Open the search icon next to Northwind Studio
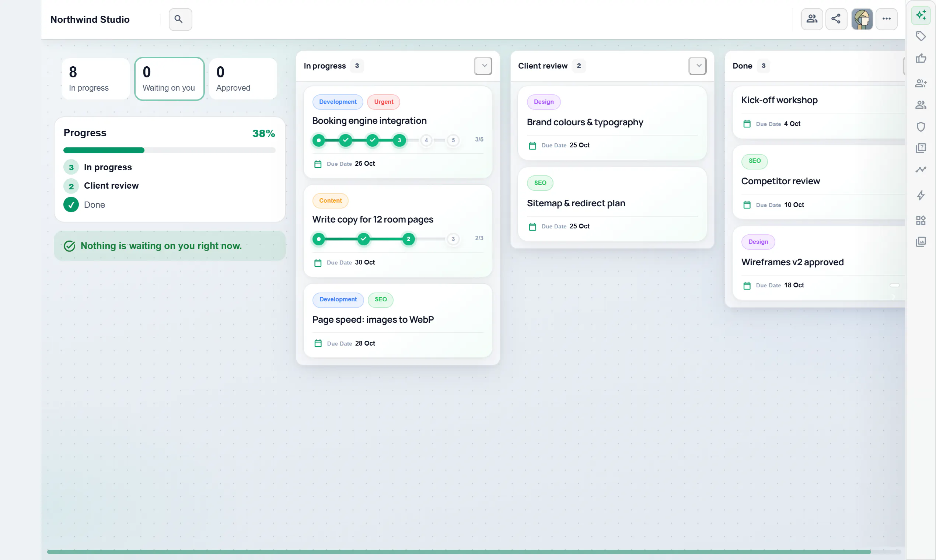The height and width of the screenshot is (560, 936). click(180, 19)
